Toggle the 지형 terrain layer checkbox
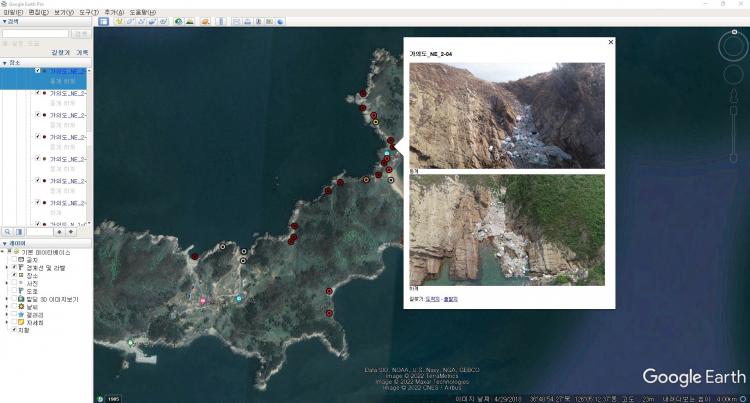This screenshot has height=403, width=750. point(15,330)
